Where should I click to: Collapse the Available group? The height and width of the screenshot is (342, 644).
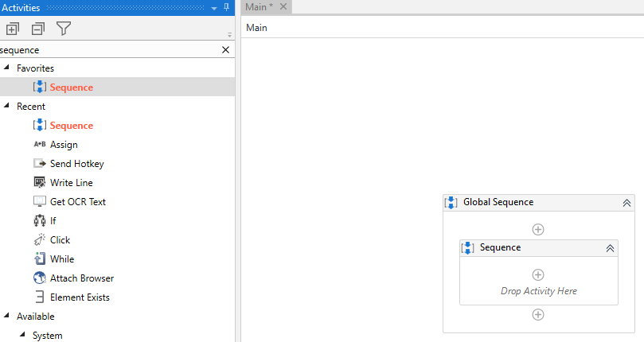coord(6,315)
